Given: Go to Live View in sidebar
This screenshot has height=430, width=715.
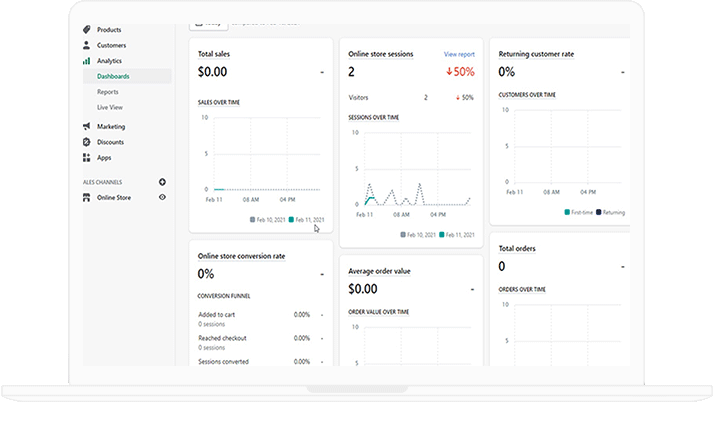Looking at the screenshot, I should pyautogui.click(x=109, y=107).
